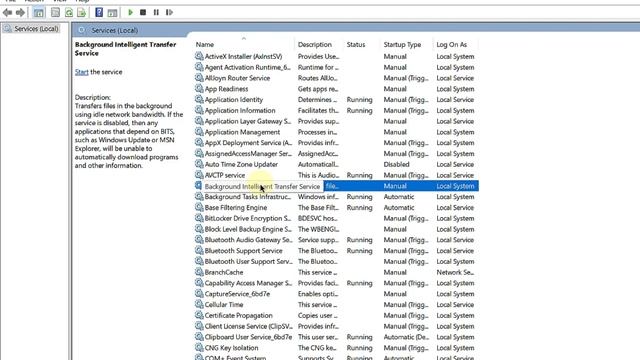Click gear icon of Base Filtering Engine
The height and width of the screenshot is (360, 640).
[199, 207]
